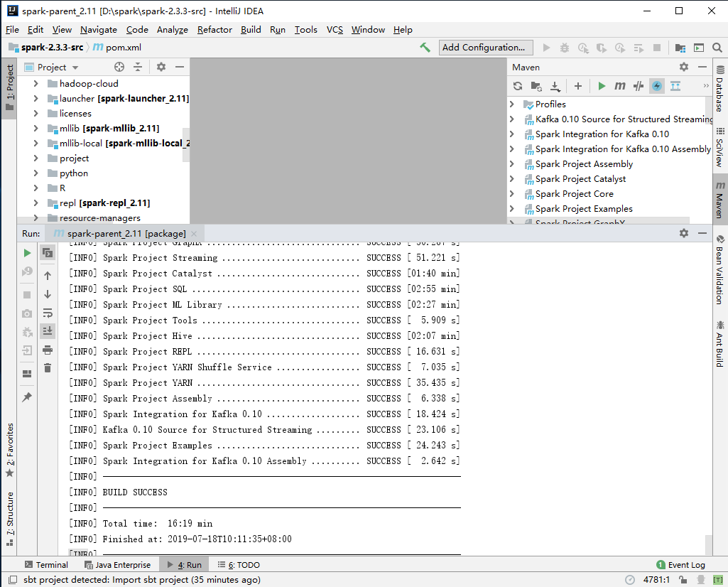Image resolution: width=728 pixels, height=587 pixels.
Task: Execute a Maven goal using the m icon
Action: tap(619, 85)
